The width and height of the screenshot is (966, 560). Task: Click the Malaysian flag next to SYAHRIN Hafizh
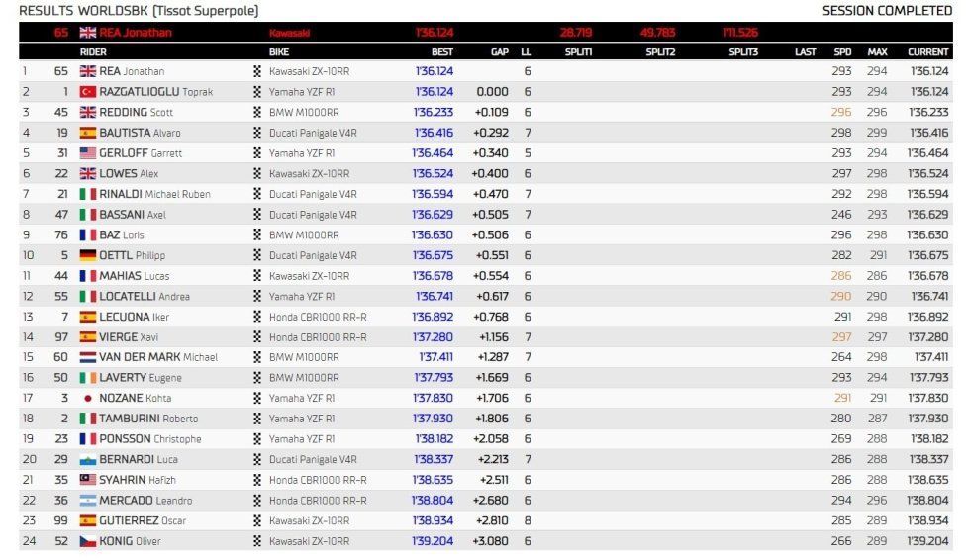tap(87, 480)
